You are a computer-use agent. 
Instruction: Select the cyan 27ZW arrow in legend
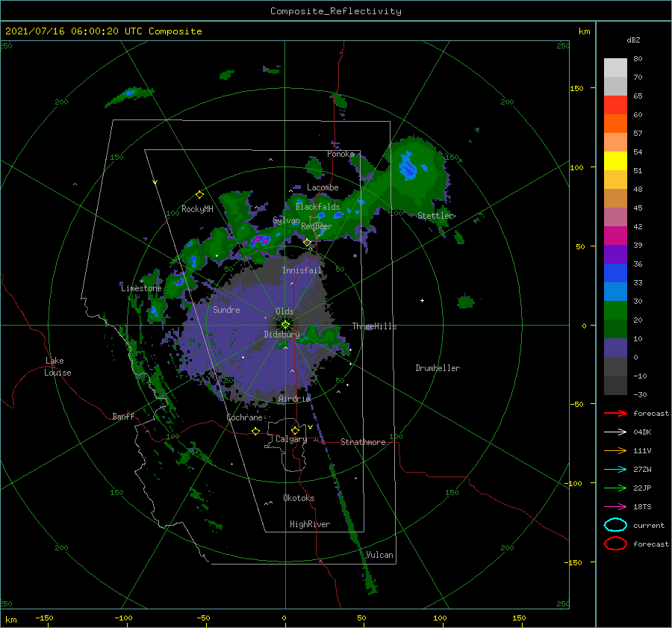(x=615, y=470)
